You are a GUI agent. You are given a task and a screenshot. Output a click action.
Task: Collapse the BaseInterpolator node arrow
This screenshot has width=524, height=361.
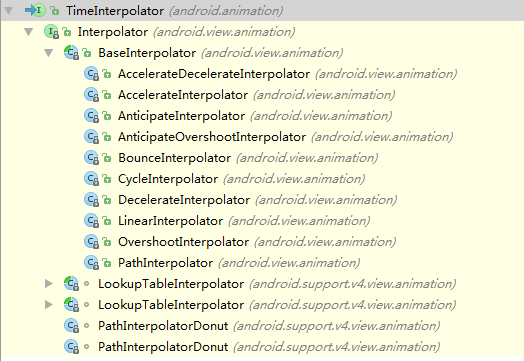pyautogui.click(x=49, y=53)
